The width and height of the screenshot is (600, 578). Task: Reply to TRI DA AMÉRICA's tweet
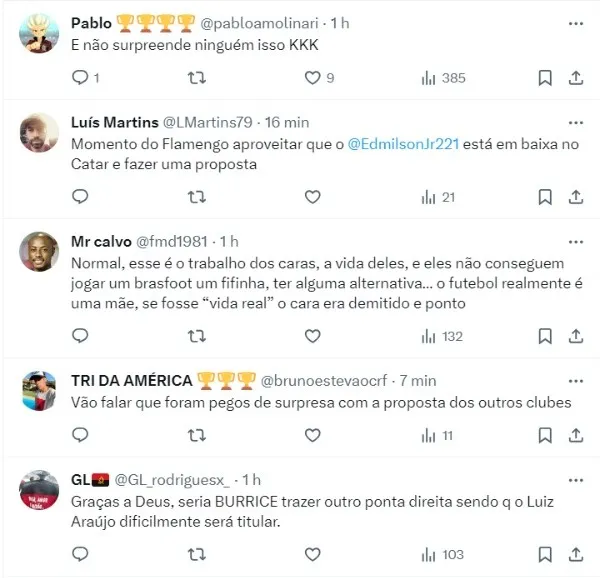coord(80,435)
